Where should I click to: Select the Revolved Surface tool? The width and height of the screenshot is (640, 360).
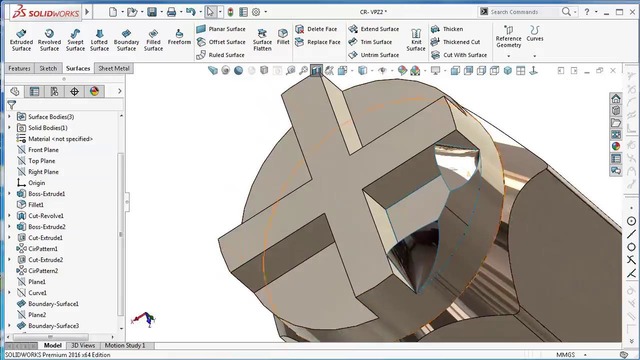point(49,40)
